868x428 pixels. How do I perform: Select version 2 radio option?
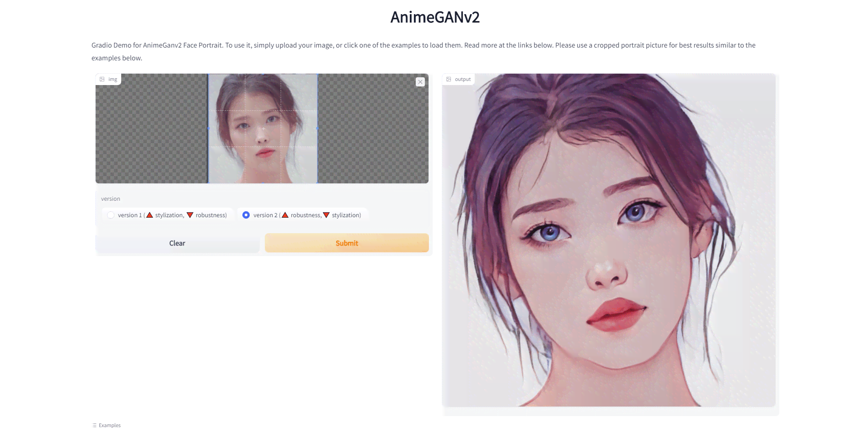click(x=246, y=215)
